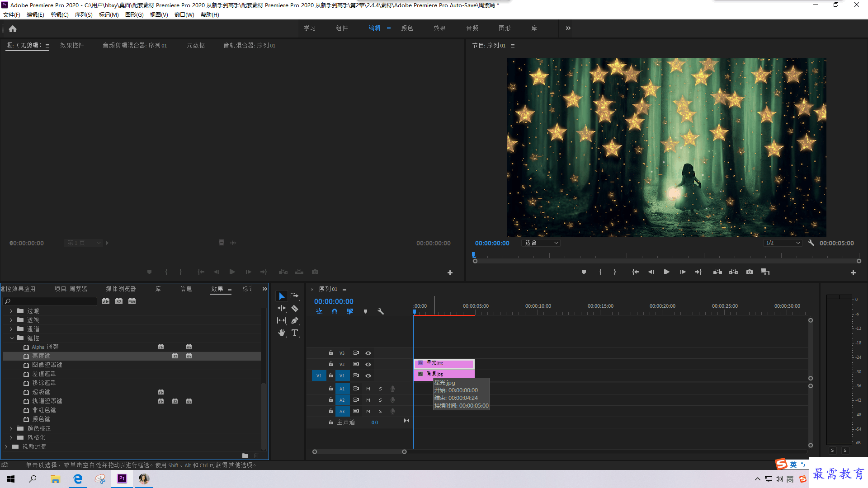The image size is (868, 488).
Task: Switch to 颜色 workspace
Action: click(407, 28)
